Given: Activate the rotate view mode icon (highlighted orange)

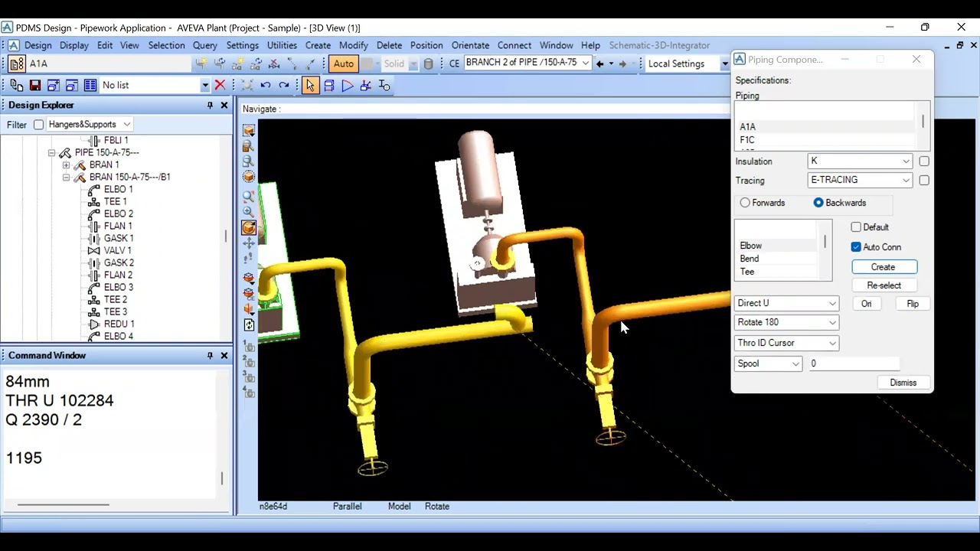Looking at the screenshot, I should tap(249, 227).
